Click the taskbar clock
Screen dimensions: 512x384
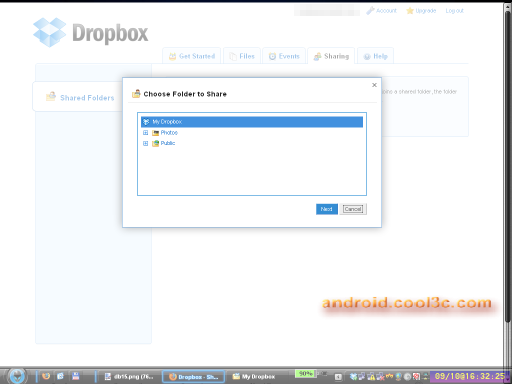[470, 376]
